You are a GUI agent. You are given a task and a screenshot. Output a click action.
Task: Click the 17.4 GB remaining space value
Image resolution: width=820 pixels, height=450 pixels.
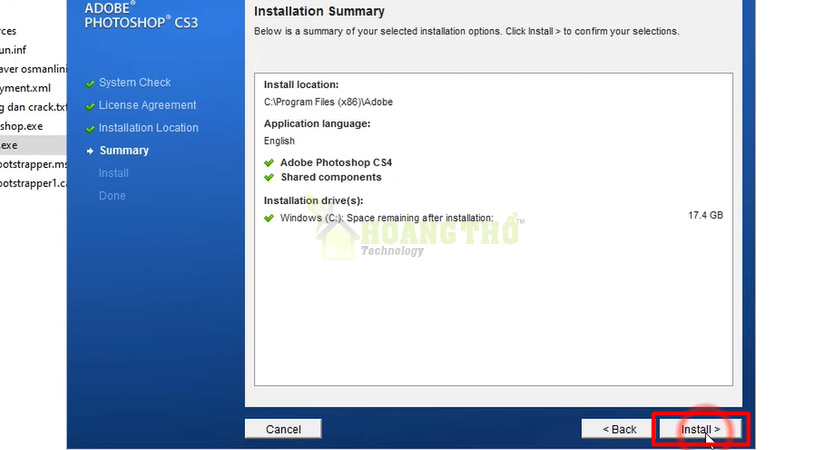[705, 216]
